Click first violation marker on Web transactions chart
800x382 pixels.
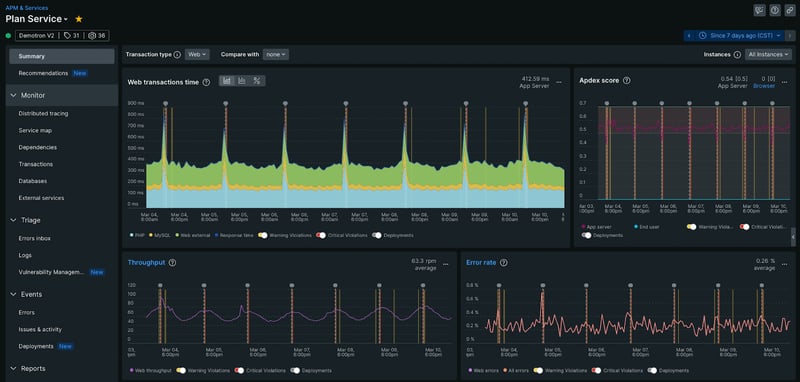165,104
